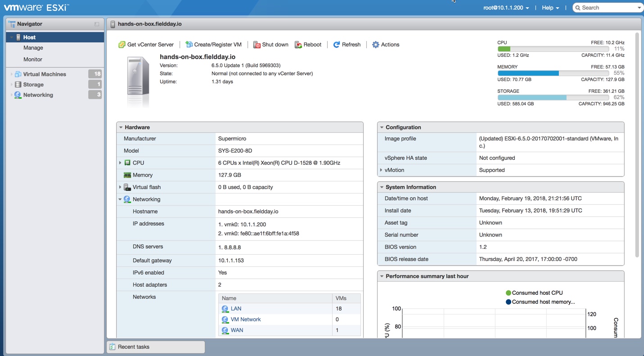The width and height of the screenshot is (644, 356).
Task: Click the Recent tasks icon
Action: click(113, 347)
